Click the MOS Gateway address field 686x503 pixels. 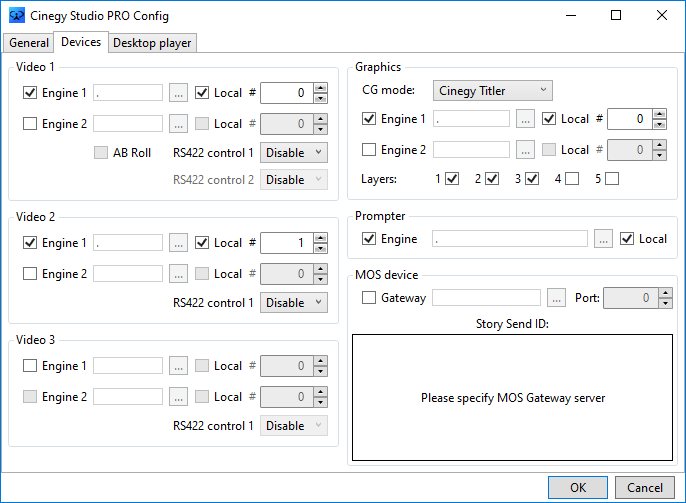tap(486, 297)
